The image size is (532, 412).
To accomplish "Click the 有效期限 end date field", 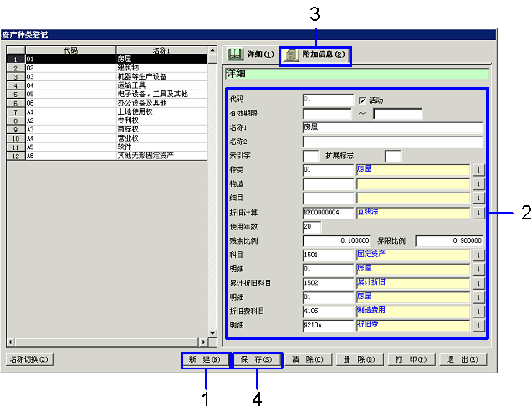I will point(397,113).
